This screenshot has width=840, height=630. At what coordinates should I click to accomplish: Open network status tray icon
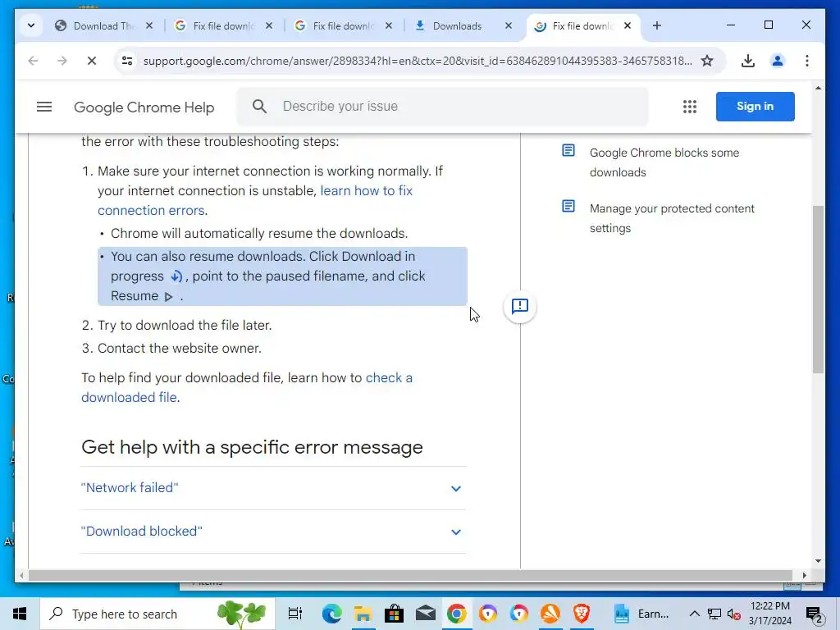714,614
